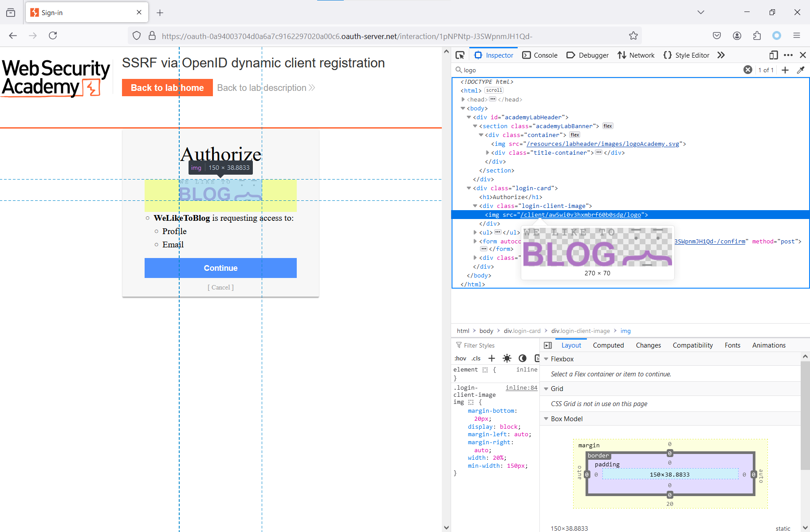Collapse the Box Model section
The height and width of the screenshot is (532, 810).
click(x=546, y=419)
